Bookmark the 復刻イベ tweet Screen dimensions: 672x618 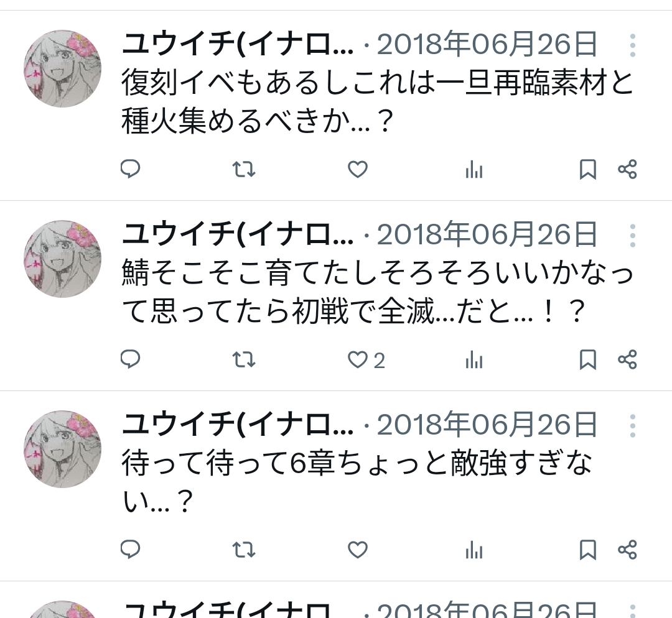point(587,169)
